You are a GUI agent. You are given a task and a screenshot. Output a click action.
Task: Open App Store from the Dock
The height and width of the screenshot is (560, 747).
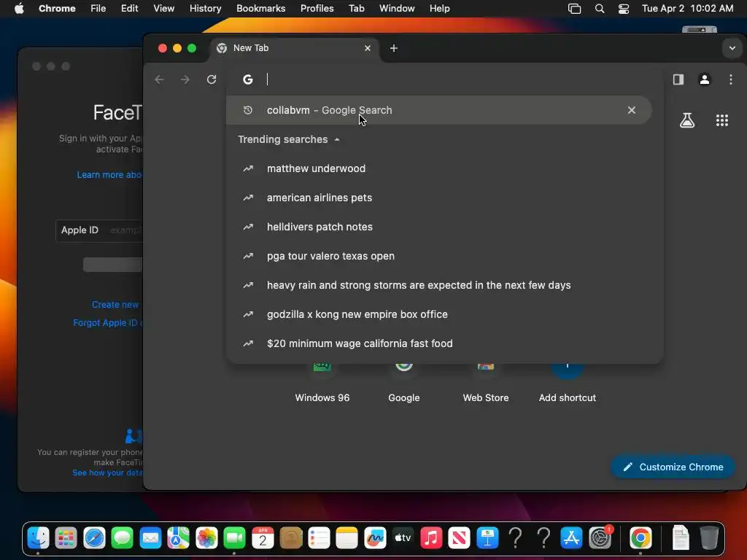click(571, 538)
